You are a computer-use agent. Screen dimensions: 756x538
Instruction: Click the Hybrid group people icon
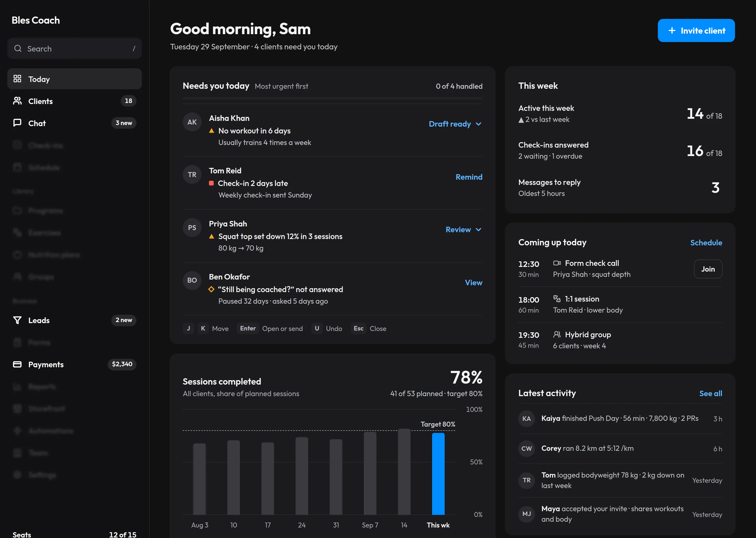pyautogui.click(x=557, y=334)
